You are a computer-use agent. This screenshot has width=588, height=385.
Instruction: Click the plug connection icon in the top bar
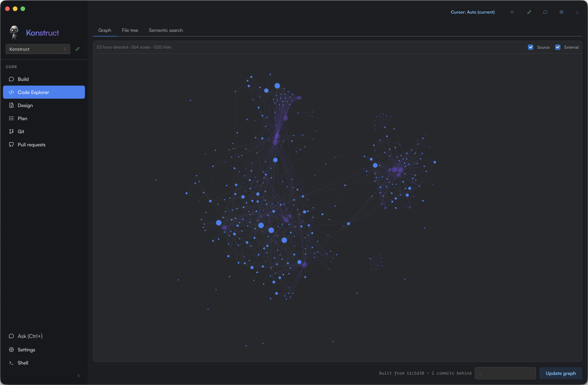point(529,12)
